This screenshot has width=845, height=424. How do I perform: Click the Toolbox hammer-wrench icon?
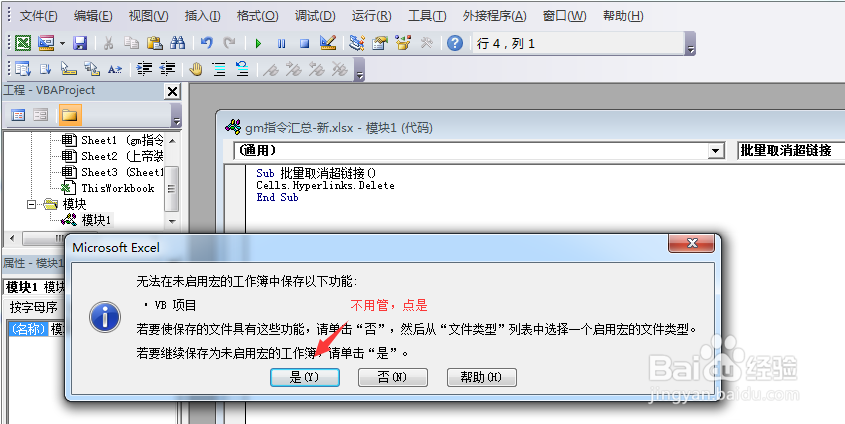coord(426,43)
